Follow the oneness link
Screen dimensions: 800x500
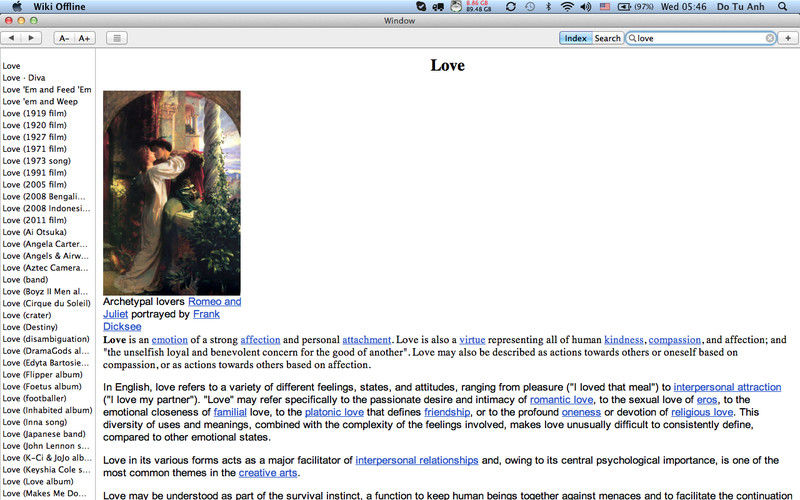point(581,412)
